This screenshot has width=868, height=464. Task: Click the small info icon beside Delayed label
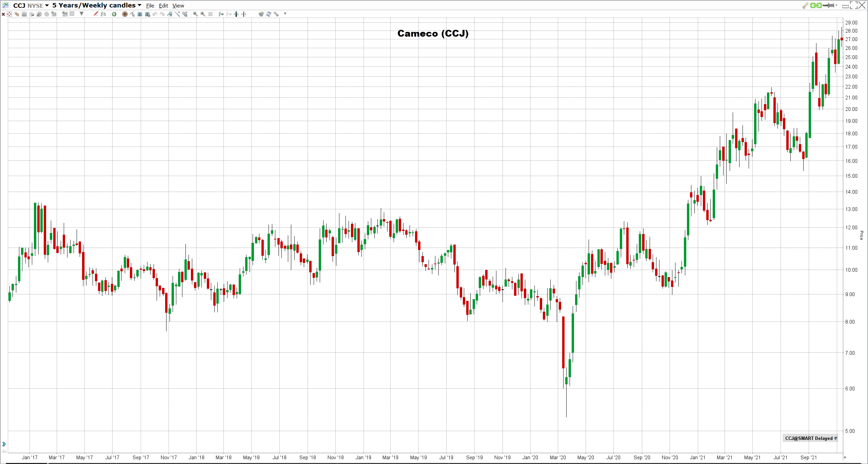tap(835, 438)
